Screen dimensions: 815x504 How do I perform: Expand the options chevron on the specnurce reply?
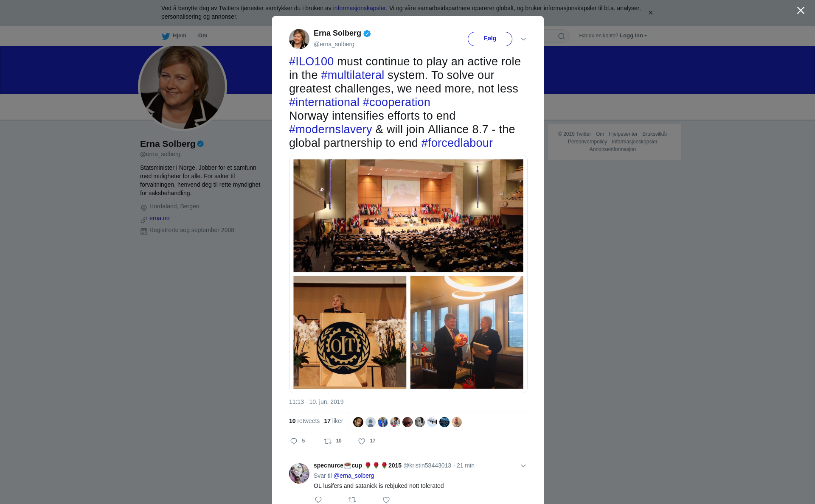pos(523,466)
